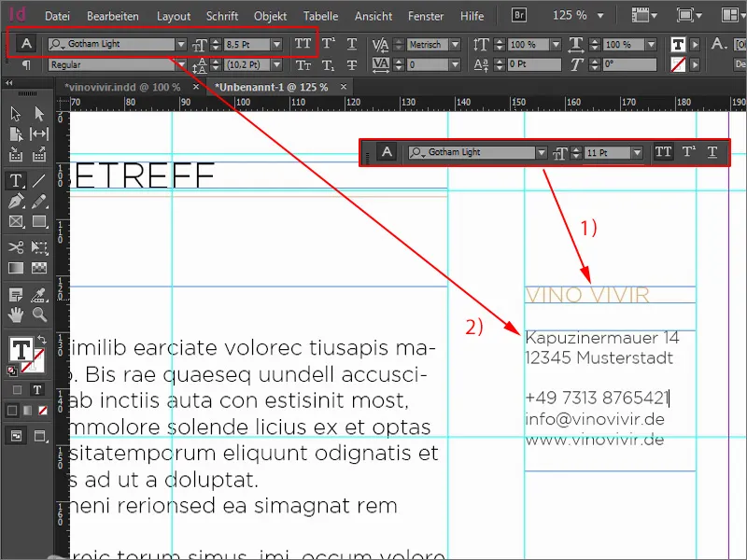Set formatting affects container
Screen dimensions: 747x560
[x=17, y=390]
